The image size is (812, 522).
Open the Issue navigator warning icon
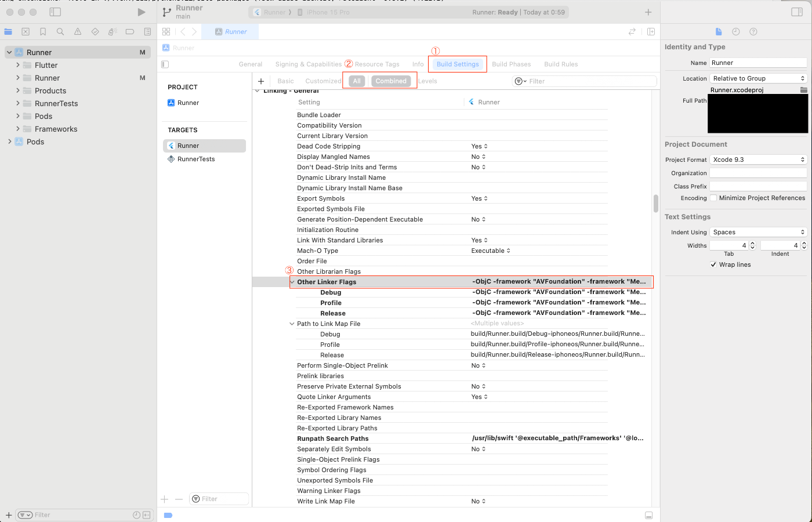pos(78,32)
